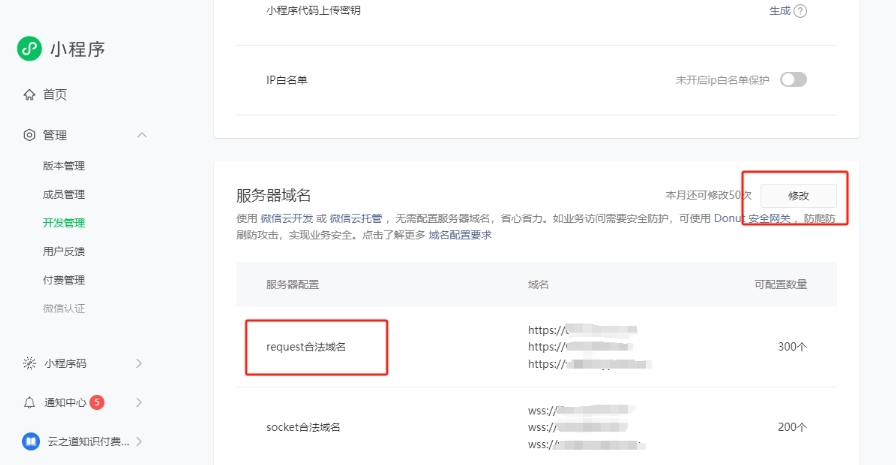Click the 生成 upload key link
The height and width of the screenshot is (465, 896).
(779, 11)
